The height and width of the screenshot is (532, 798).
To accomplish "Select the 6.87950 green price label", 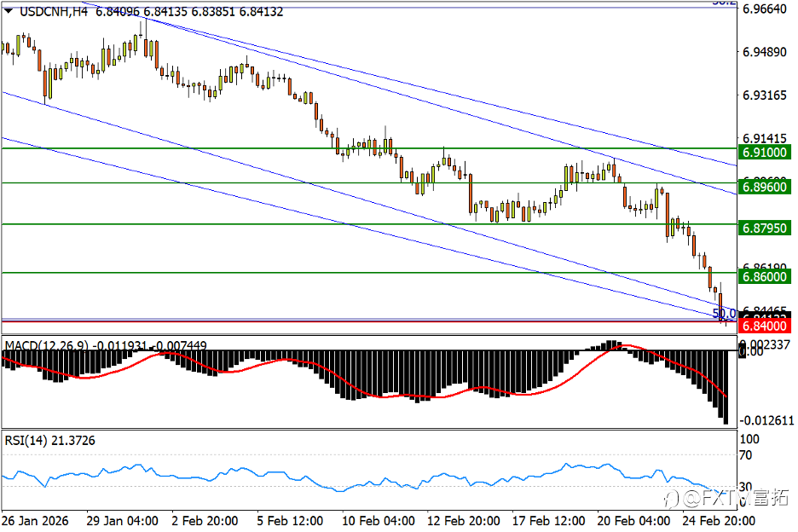I will 765,228.
